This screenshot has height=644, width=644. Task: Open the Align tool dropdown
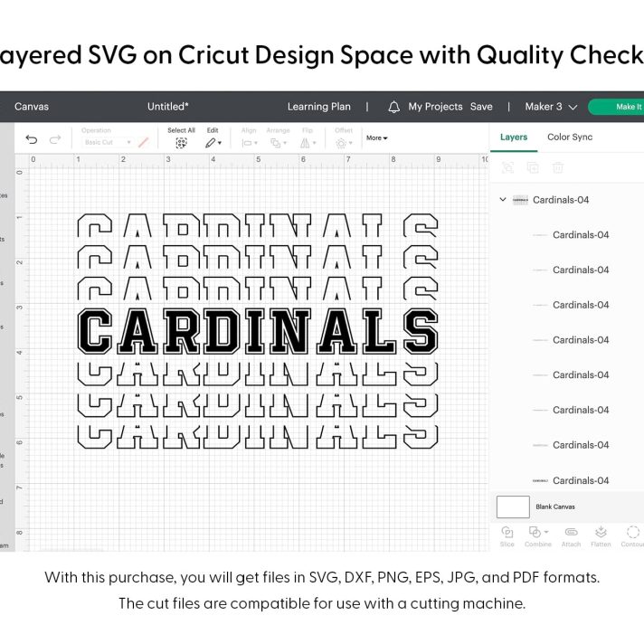pyautogui.click(x=250, y=143)
